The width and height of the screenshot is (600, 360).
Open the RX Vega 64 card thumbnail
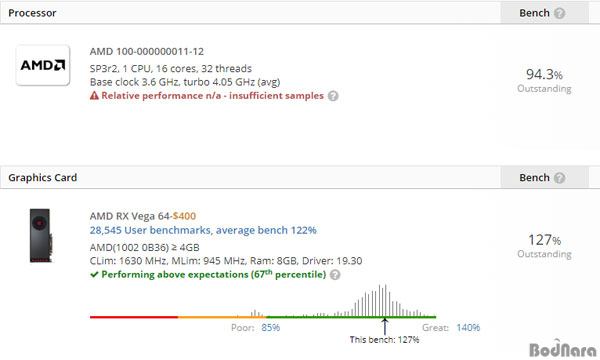[x=41, y=235]
